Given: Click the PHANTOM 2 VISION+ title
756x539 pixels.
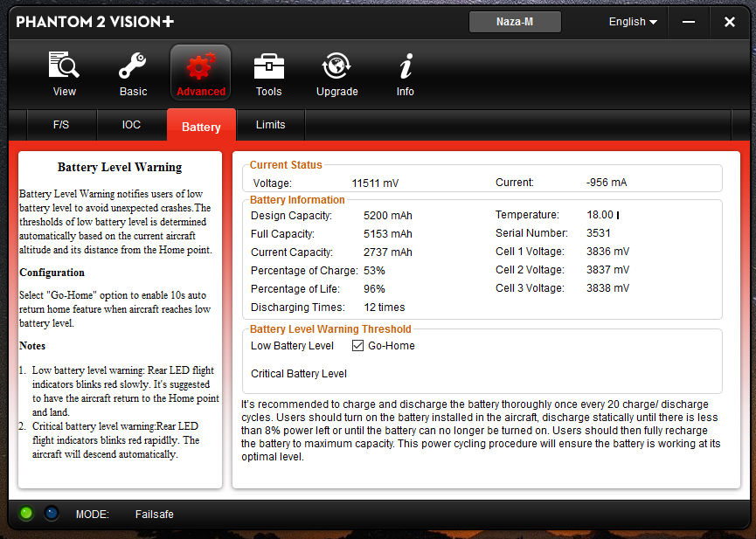Looking at the screenshot, I should click(x=95, y=22).
